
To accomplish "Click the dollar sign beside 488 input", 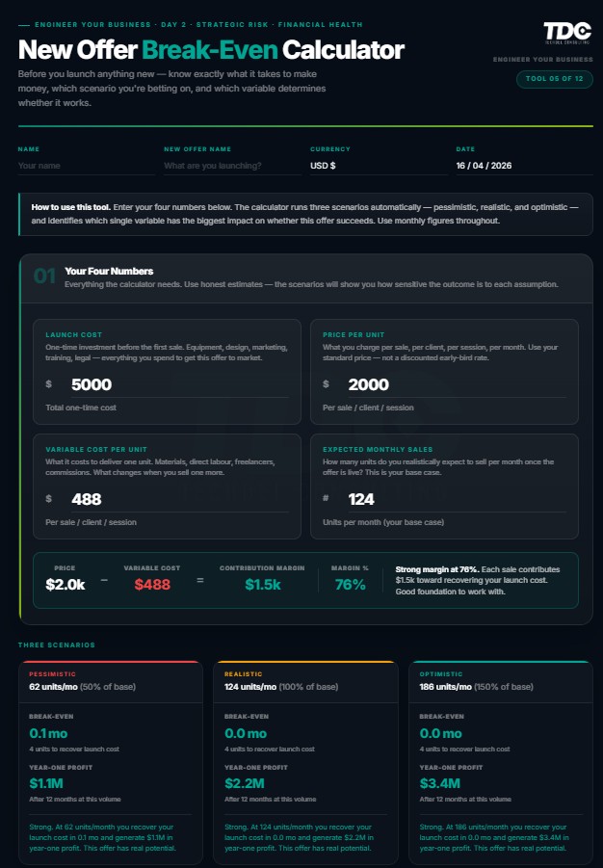I will coord(49,499).
